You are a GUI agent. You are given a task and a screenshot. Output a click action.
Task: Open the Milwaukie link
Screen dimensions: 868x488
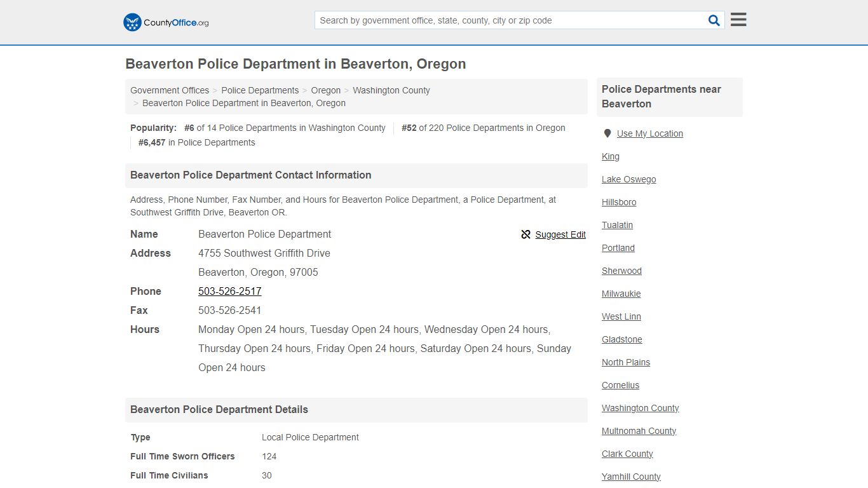pyautogui.click(x=621, y=294)
